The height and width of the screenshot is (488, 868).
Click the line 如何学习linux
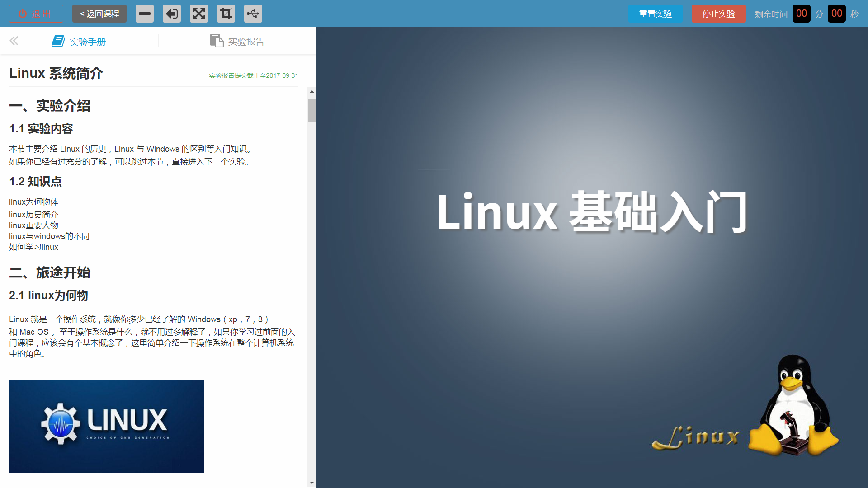pos(33,247)
